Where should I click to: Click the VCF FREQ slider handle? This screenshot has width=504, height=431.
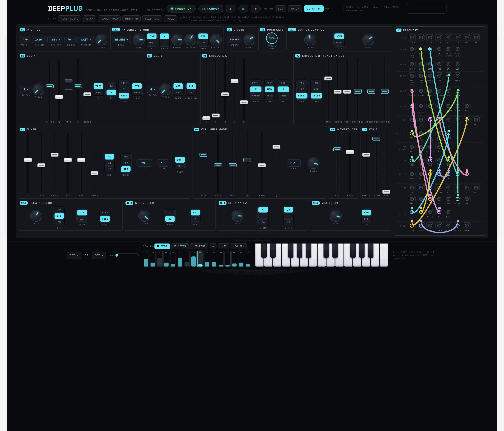click(262, 165)
